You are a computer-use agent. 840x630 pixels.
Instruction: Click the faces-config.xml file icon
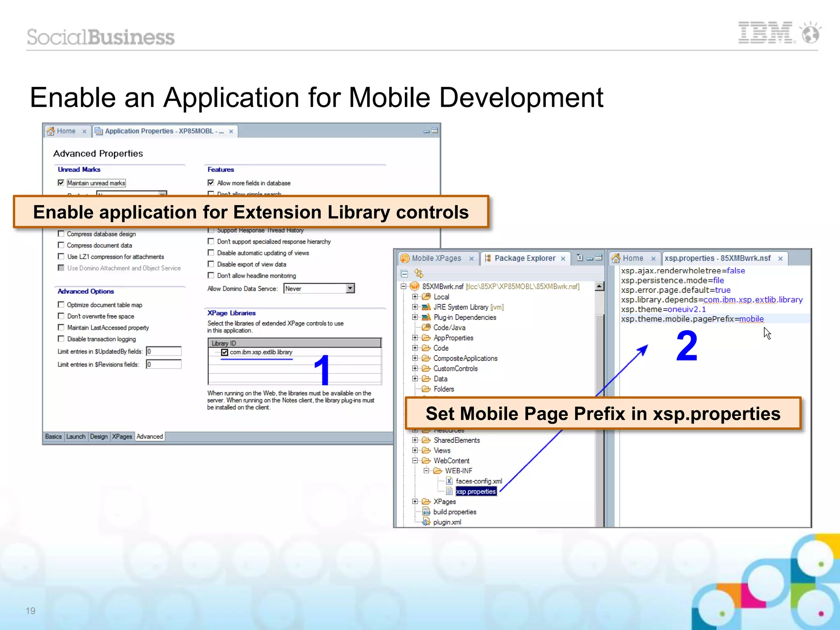[x=449, y=481]
